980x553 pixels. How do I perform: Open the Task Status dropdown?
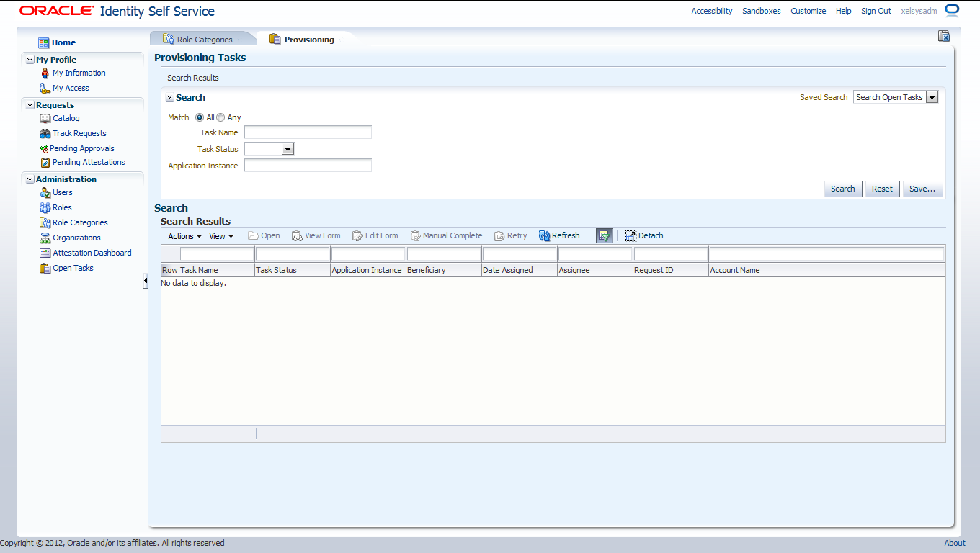pyautogui.click(x=288, y=148)
